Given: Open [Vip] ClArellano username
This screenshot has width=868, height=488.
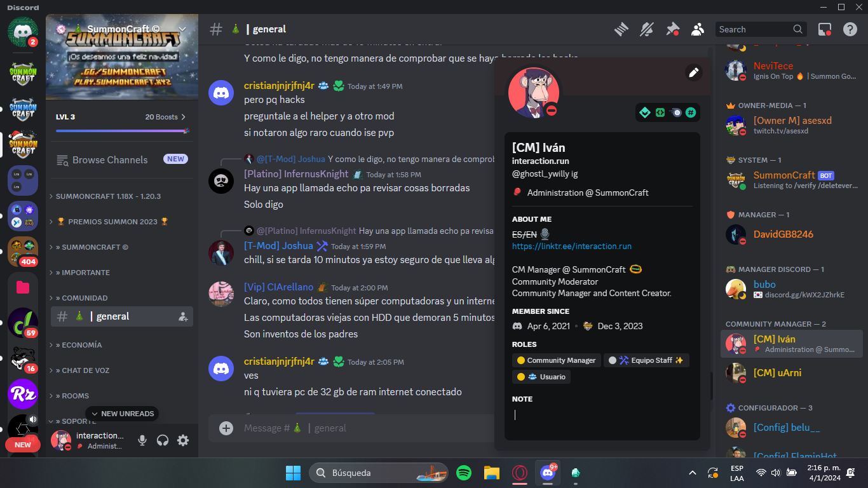Looking at the screenshot, I should tap(279, 287).
